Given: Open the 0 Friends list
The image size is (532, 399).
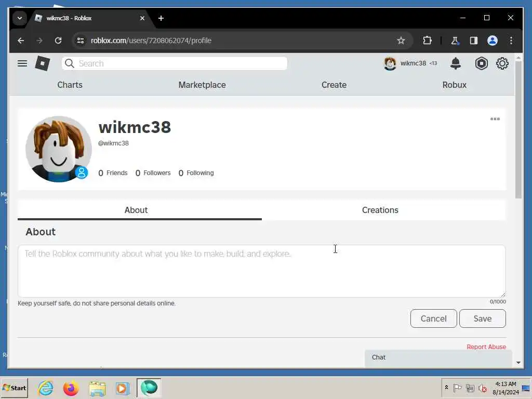Looking at the screenshot, I should tap(113, 173).
